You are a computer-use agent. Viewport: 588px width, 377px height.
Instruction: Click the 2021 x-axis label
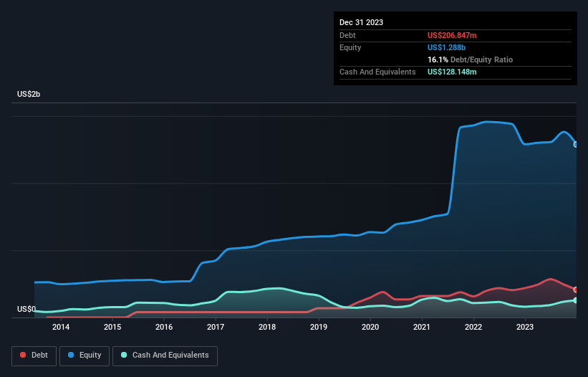[422, 327]
